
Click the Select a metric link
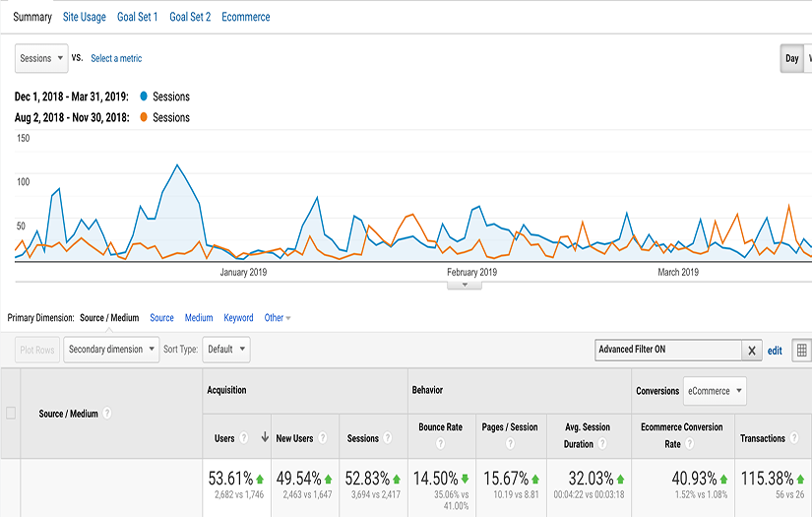116,58
